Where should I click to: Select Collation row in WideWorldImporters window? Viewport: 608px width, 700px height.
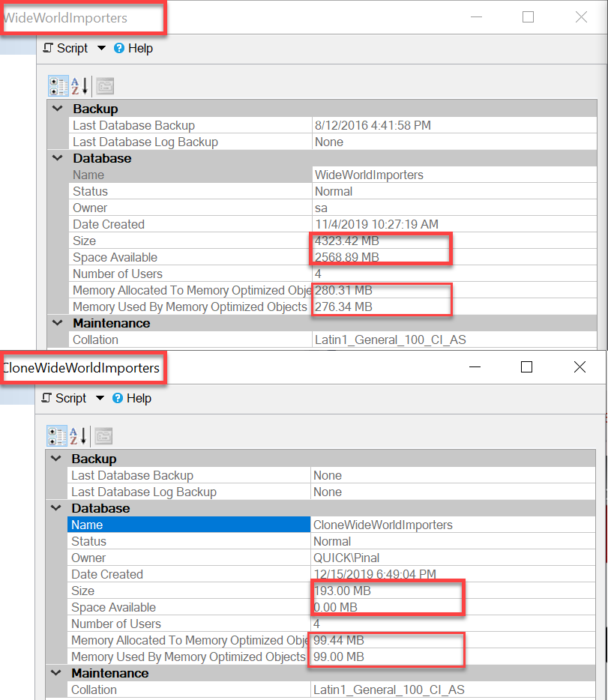click(333, 340)
